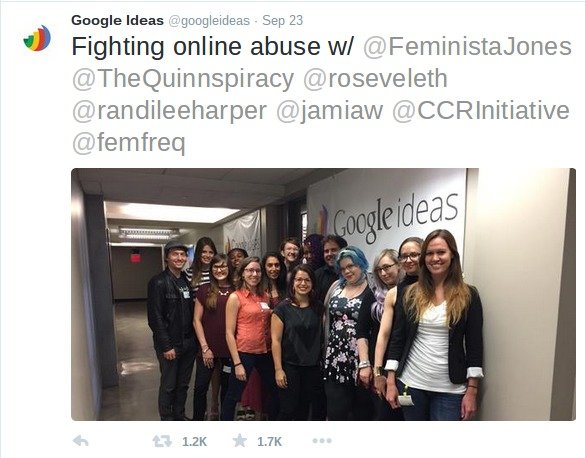Retweet using the retweet arrows icon
Viewport: 585px width, 458px height.
162,441
